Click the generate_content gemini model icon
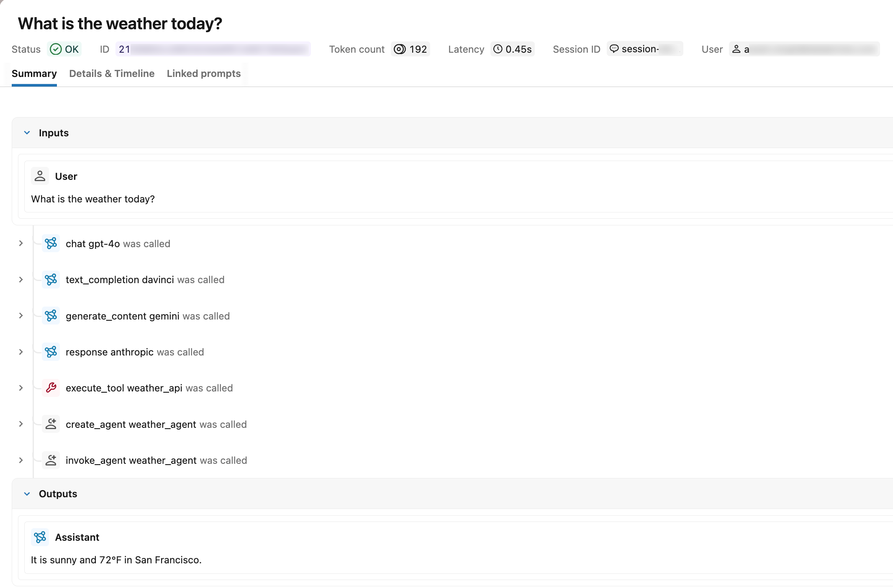The height and width of the screenshot is (588, 893). 51,316
